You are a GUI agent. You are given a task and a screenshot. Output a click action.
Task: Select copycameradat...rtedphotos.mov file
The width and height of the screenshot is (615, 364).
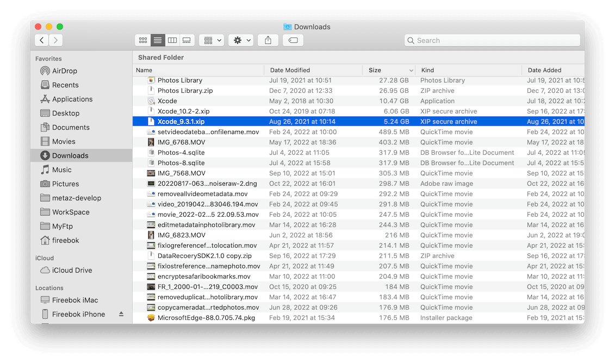pos(358,307)
